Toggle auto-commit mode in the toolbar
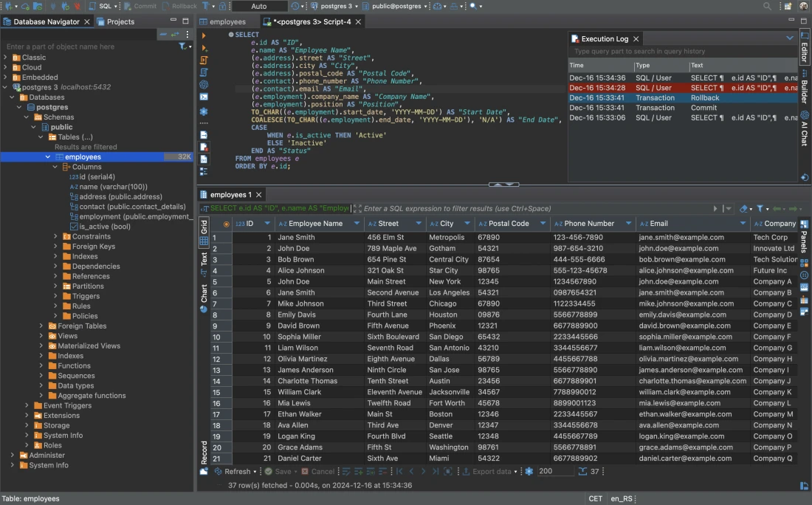 click(259, 6)
